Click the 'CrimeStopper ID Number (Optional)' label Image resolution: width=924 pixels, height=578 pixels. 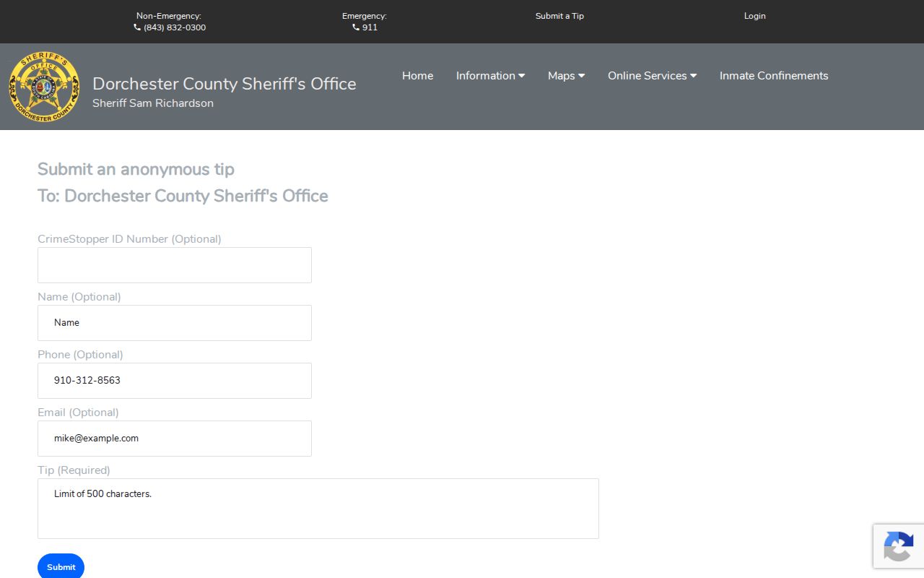[129, 239]
